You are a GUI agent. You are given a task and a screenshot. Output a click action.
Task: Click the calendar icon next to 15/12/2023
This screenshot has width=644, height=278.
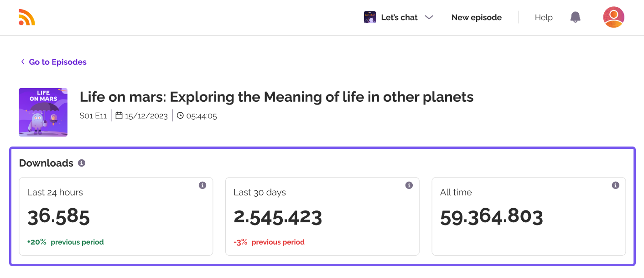point(119,116)
